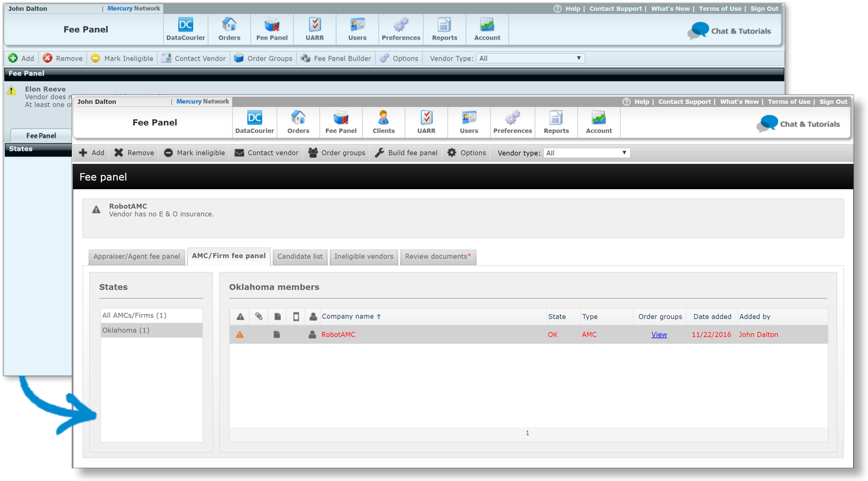Click Order groups in front toolbar
Screen dimensions: 868x481
pos(337,153)
